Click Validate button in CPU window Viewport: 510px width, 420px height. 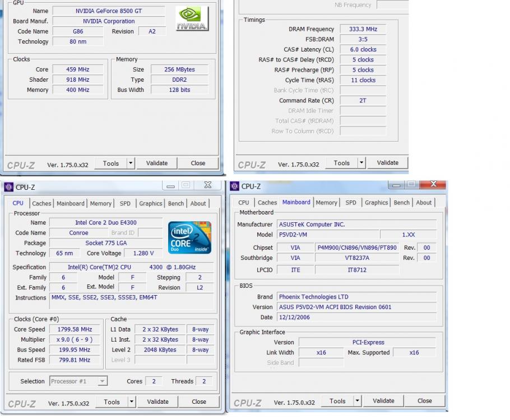(157, 402)
